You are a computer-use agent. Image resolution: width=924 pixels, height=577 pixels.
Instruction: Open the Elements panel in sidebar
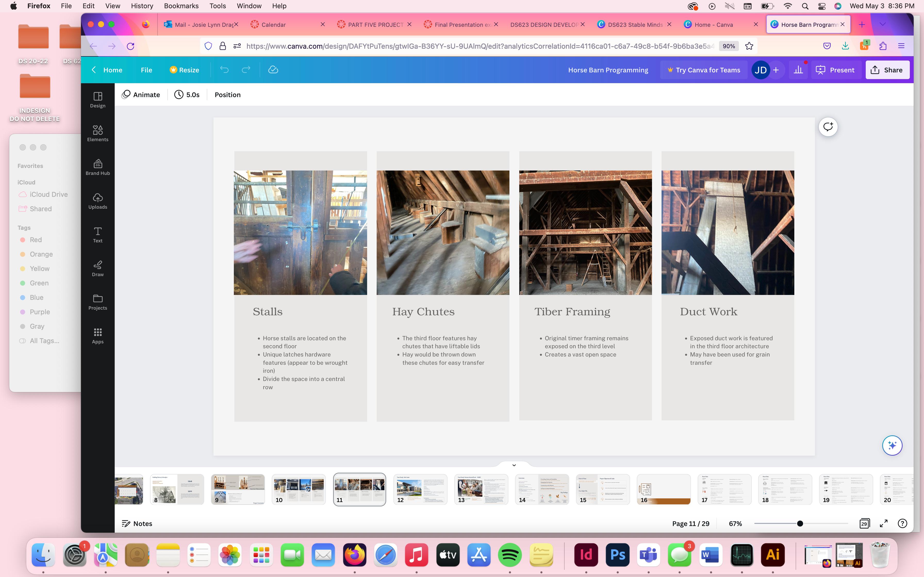click(97, 133)
